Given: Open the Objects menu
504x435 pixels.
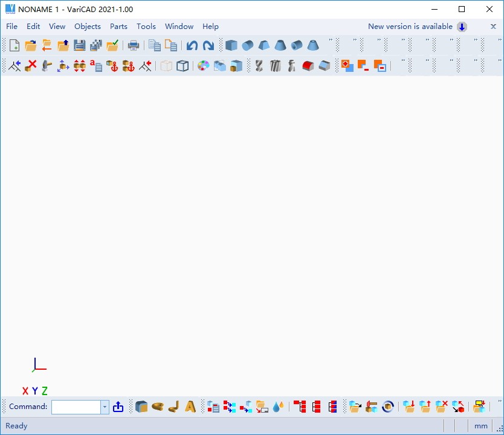Looking at the screenshot, I should click(x=88, y=27).
